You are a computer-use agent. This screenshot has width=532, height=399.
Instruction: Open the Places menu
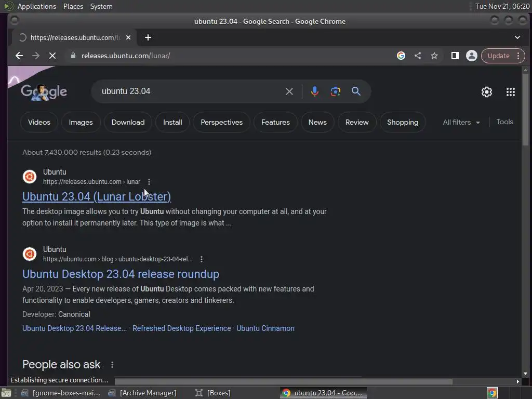[73, 6]
